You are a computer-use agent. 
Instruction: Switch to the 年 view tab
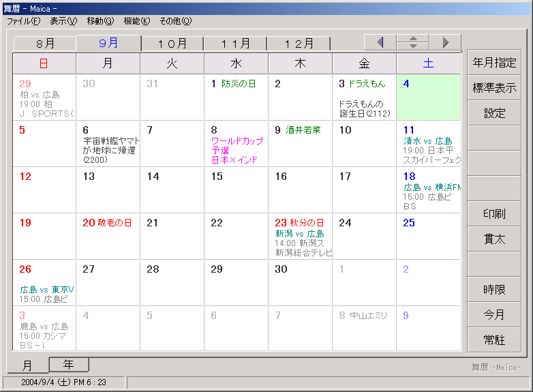click(68, 365)
